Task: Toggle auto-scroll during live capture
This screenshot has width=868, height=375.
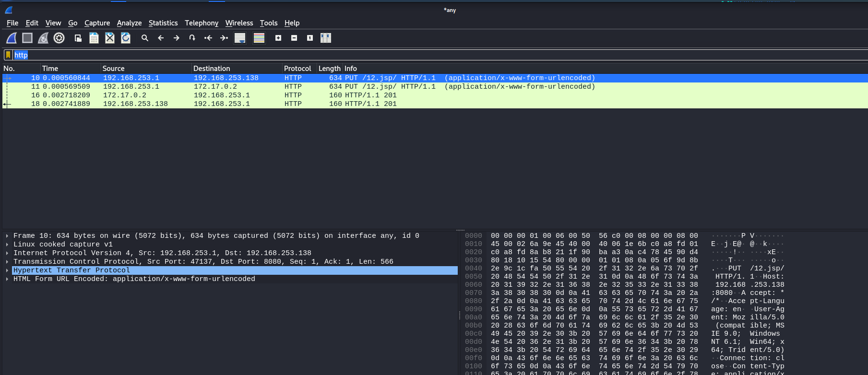Action: (x=240, y=38)
